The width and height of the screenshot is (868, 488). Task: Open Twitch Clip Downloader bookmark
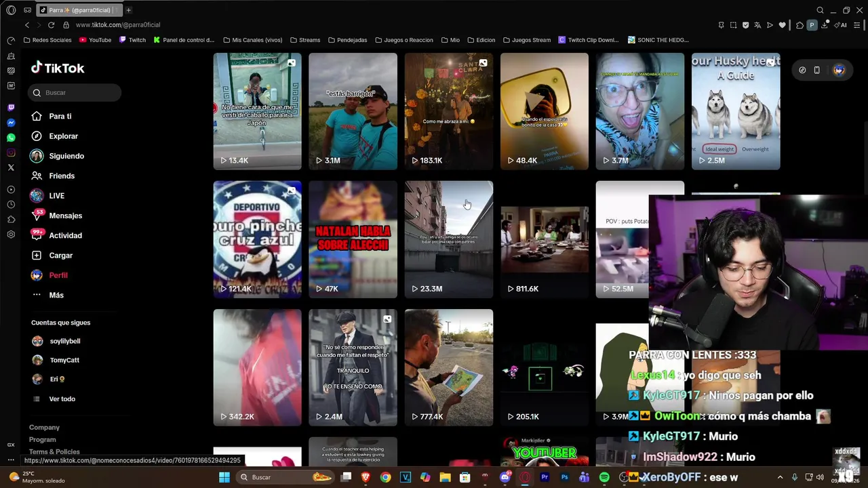pyautogui.click(x=589, y=40)
